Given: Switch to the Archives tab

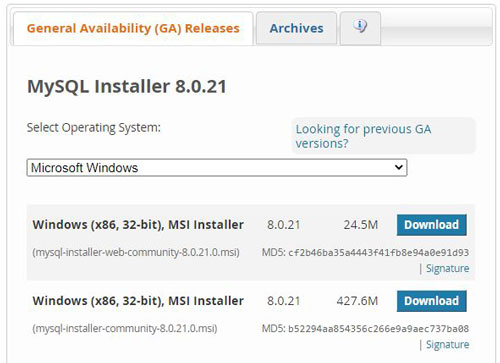Looking at the screenshot, I should [296, 28].
